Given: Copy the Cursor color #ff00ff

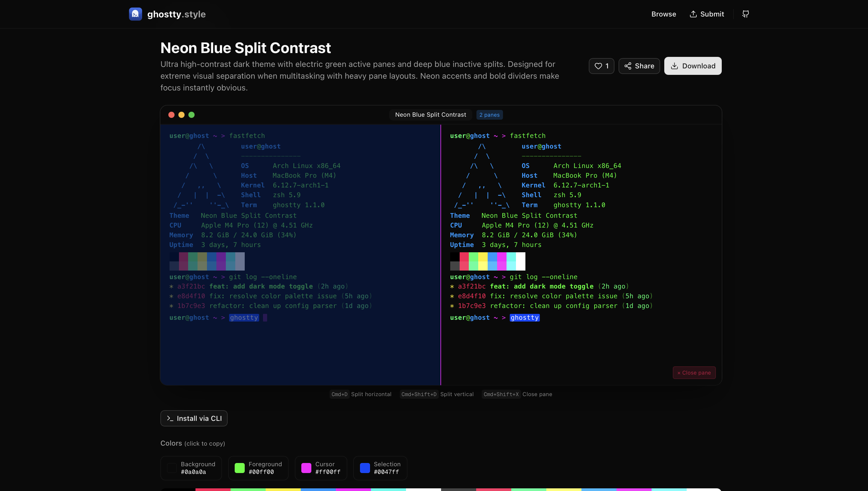Looking at the screenshot, I should tap(321, 468).
